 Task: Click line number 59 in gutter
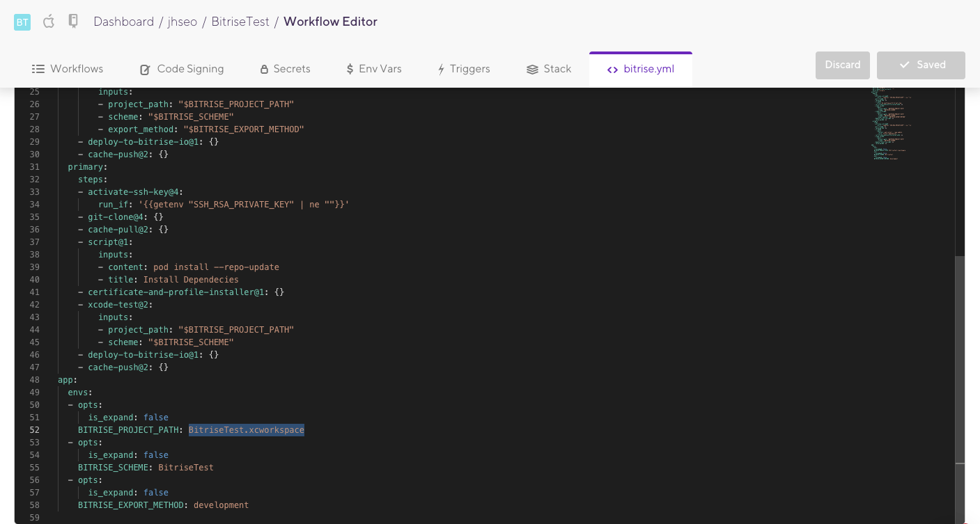(34, 518)
